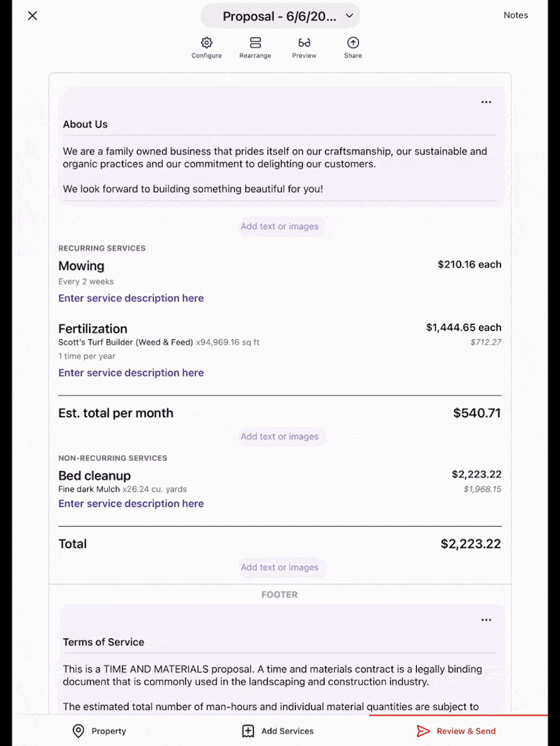Open the Terms of Service options menu

point(486,620)
